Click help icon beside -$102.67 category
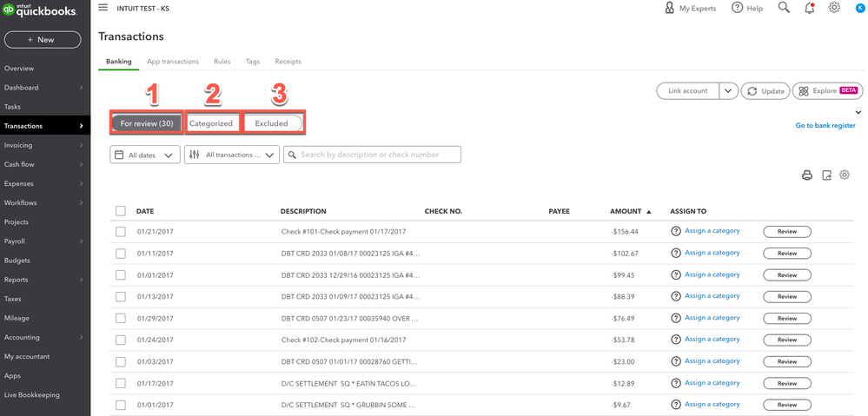The height and width of the screenshot is (416, 868). pos(675,253)
